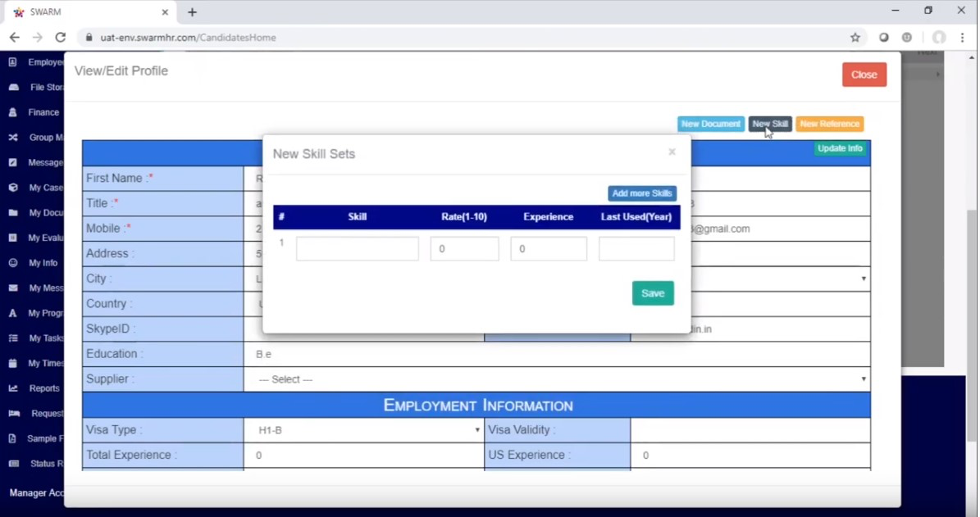Expand the Visa Type dropdown showing H1-B
The width and height of the screenshot is (980, 517).
click(x=476, y=429)
